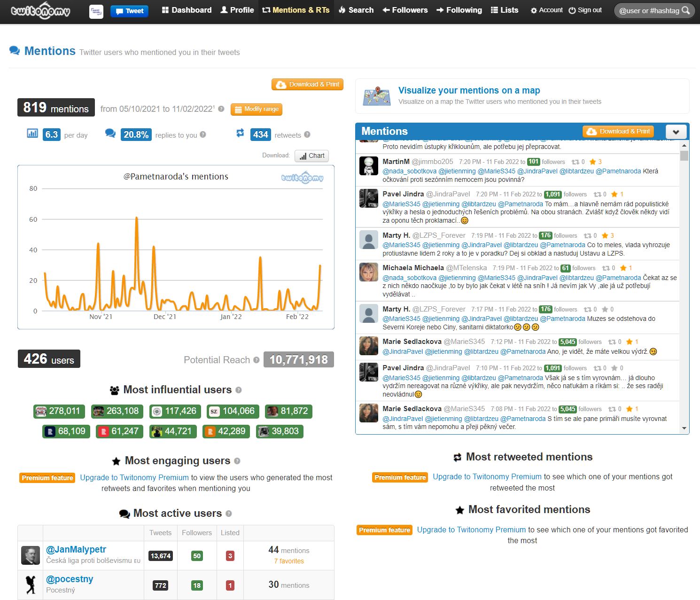Click help icon beside replies to you

point(203,134)
